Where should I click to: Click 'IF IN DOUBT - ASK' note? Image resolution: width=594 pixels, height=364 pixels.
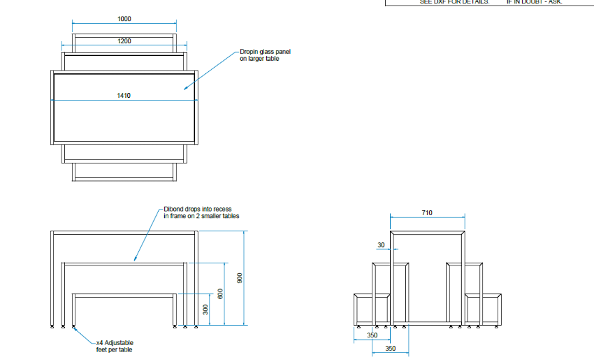coord(534,2)
